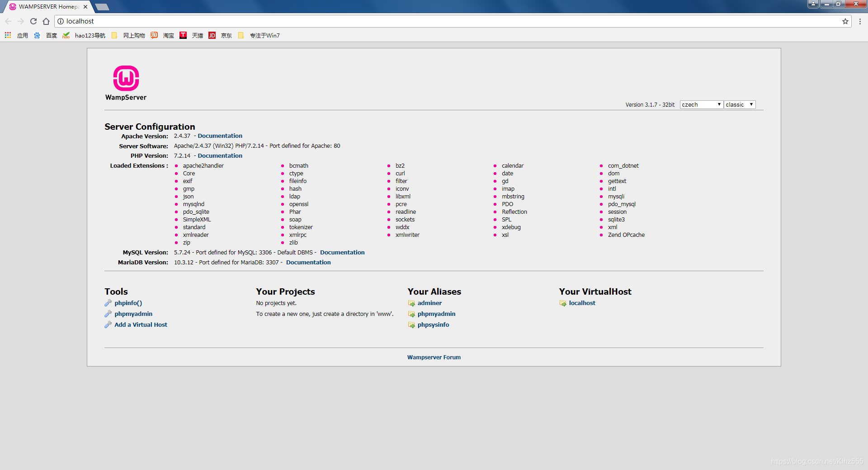Open the classic theme dropdown
868x470 pixels.
[740, 104]
